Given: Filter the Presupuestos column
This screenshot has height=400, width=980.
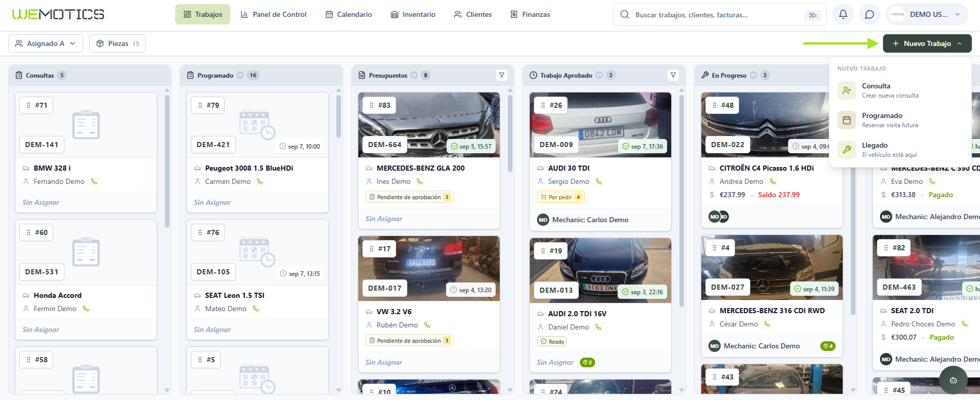Looking at the screenshot, I should pos(502,75).
